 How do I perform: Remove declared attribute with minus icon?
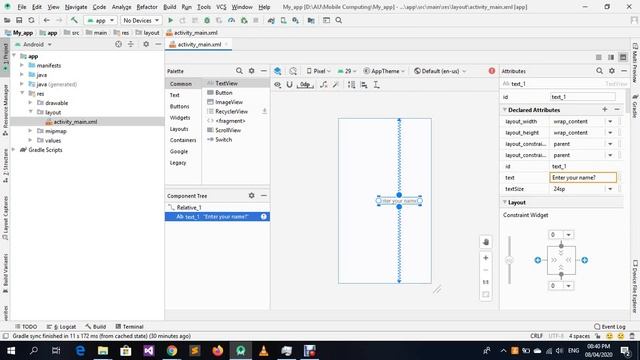617,109
